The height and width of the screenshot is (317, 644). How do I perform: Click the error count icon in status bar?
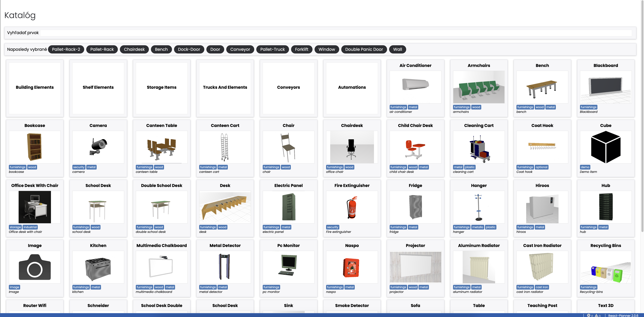point(589,315)
